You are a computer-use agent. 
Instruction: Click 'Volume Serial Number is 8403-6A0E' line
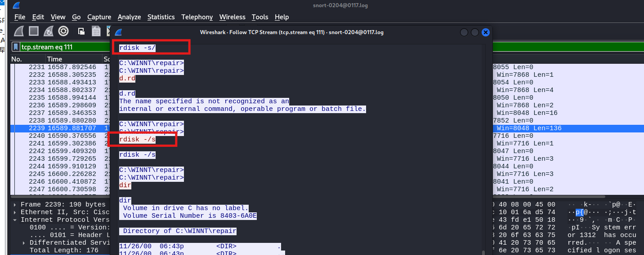(x=190, y=216)
